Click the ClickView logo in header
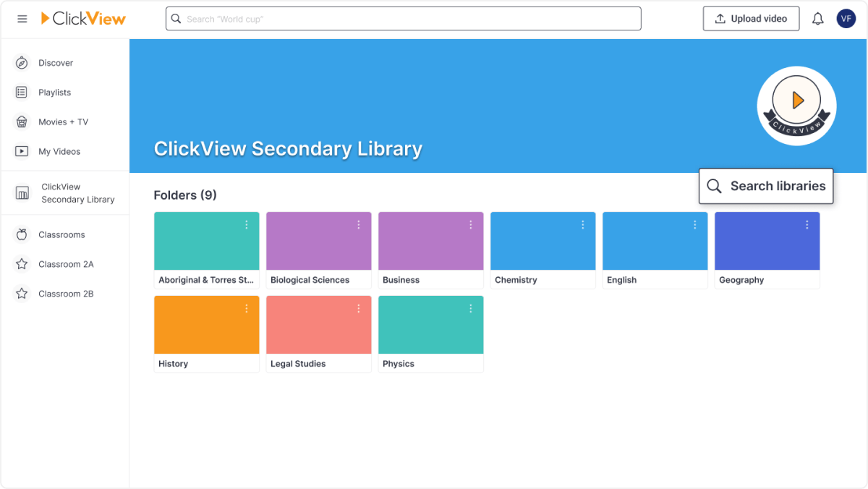This screenshot has width=868, height=489. coord(83,19)
